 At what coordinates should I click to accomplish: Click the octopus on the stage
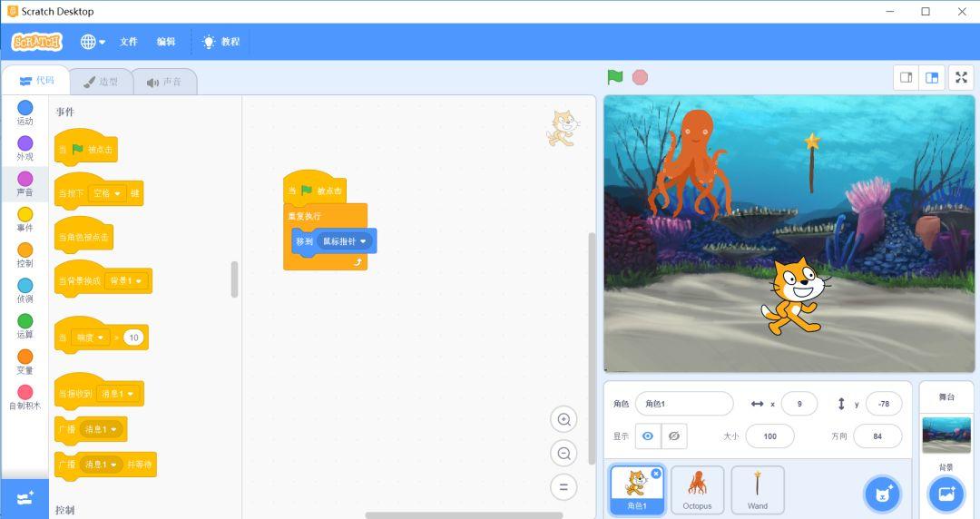(x=690, y=162)
